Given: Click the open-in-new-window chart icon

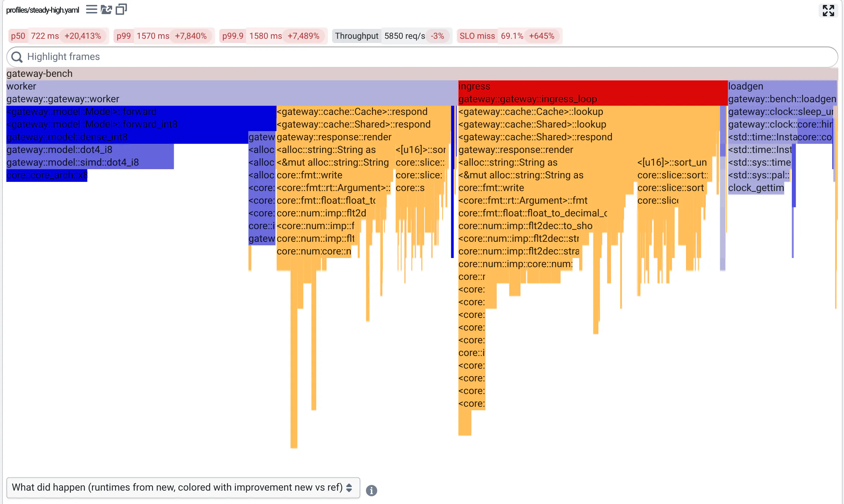Looking at the screenshot, I should pos(106,10).
